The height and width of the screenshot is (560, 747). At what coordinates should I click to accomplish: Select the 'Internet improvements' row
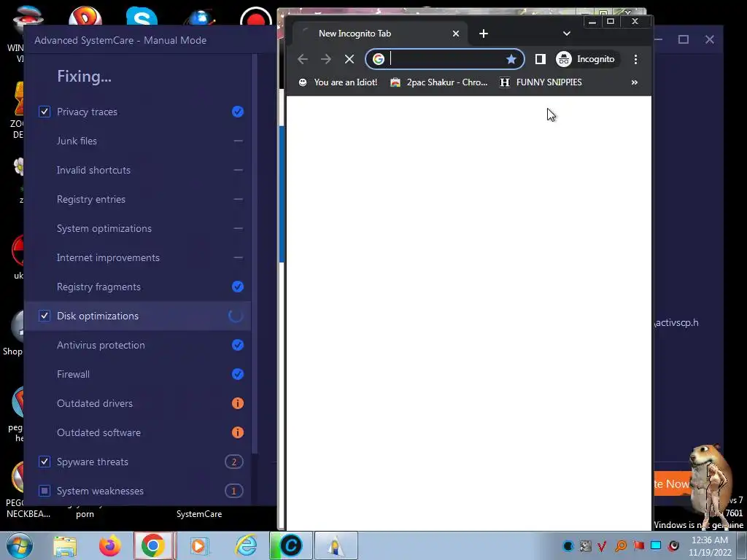[138, 257]
